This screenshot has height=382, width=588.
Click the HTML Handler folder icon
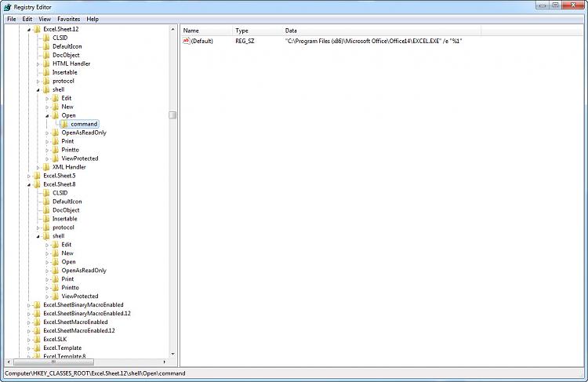(46, 64)
